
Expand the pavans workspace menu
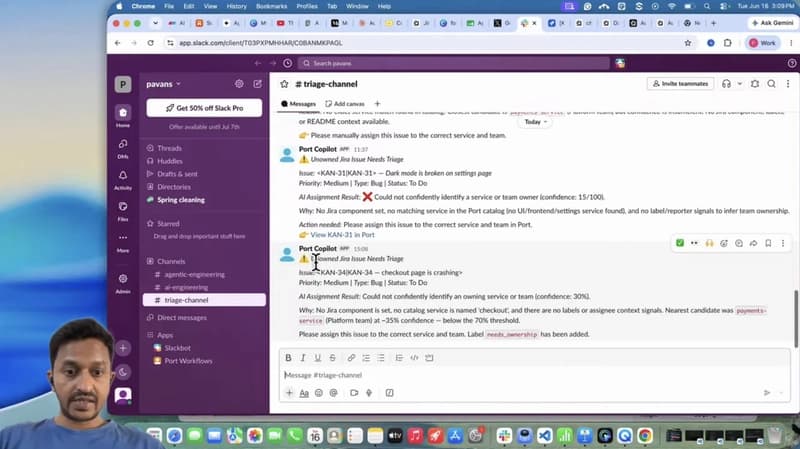pos(163,84)
